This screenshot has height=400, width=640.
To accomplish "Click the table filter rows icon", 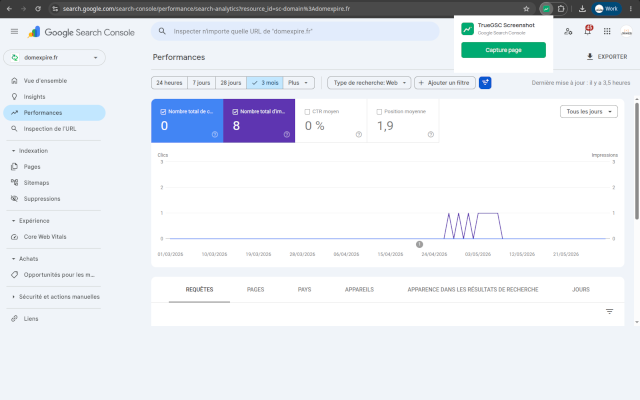I will (x=609, y=311).
